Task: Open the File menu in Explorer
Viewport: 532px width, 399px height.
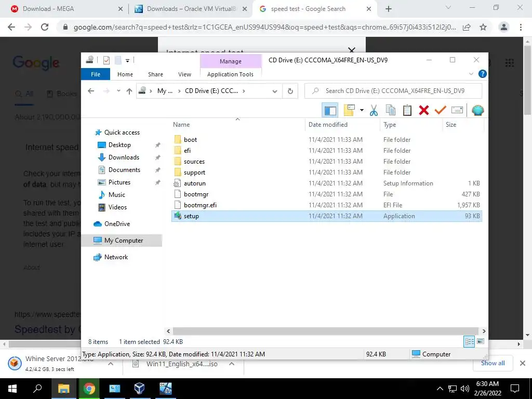Action: point(96,74)
